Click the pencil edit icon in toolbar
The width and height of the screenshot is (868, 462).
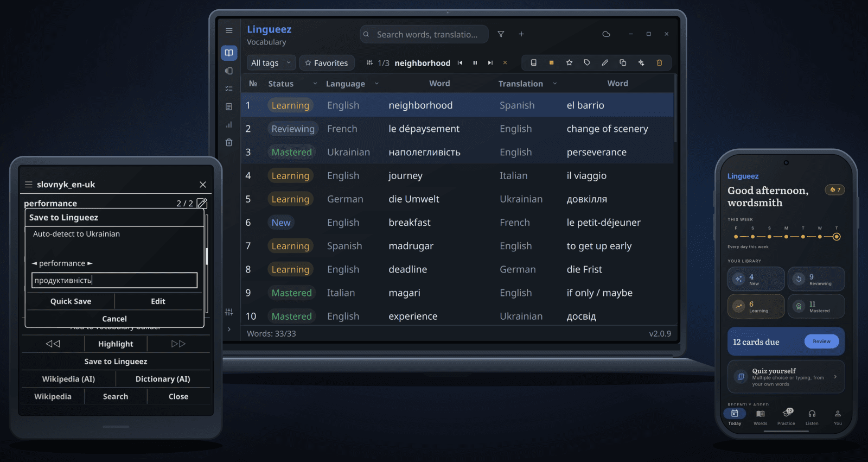coord(605,63)
